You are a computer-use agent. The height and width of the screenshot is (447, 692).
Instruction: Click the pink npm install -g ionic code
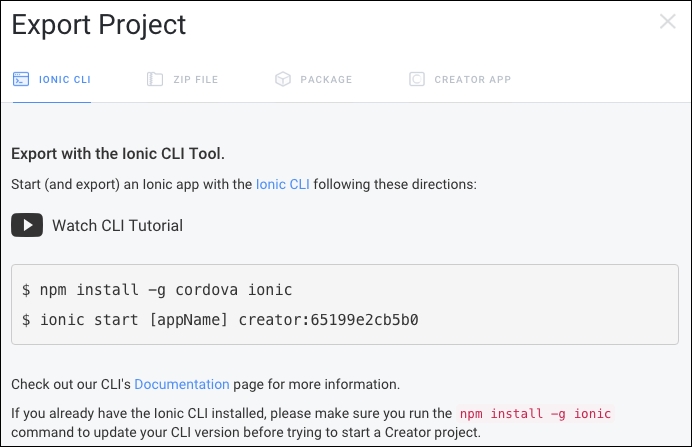(x=535, y=413)
